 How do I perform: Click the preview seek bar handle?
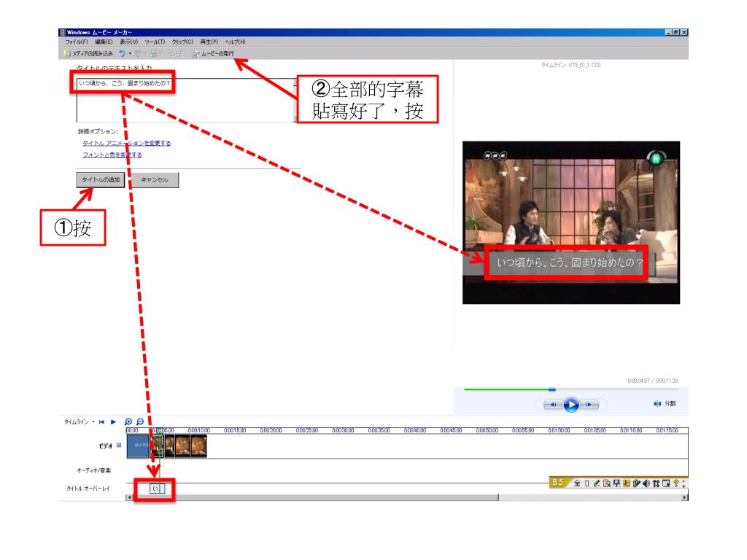(x=551, y=389)
